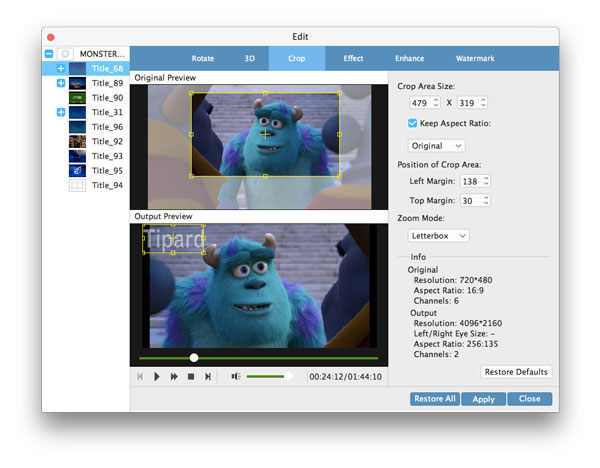The height and width of the screenshot is (468, 600).
Task: Expand the Title_68 entry
Action: point(61,68)
